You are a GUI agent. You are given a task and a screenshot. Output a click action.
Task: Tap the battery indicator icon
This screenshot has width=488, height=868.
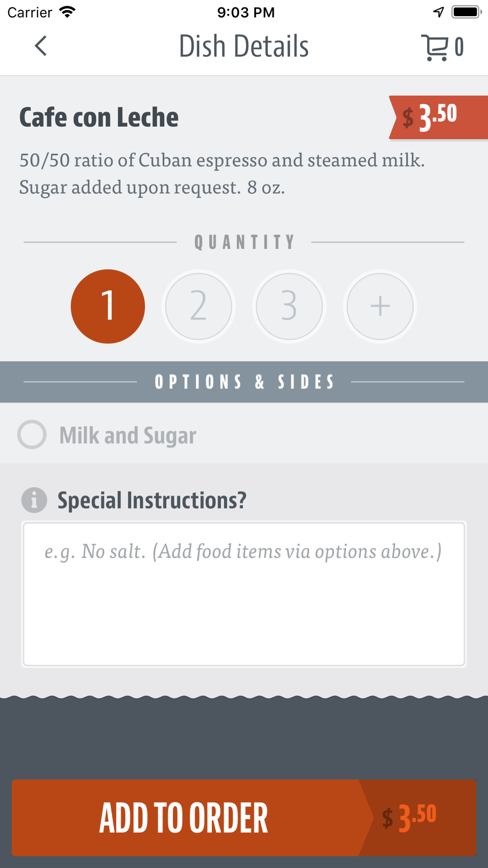[467, 12]
